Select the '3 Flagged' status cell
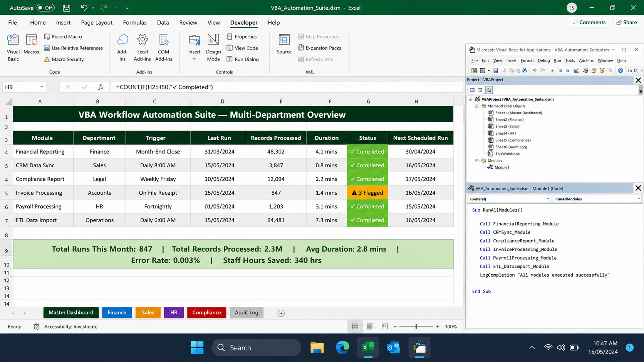 click(x=367, y=193)
